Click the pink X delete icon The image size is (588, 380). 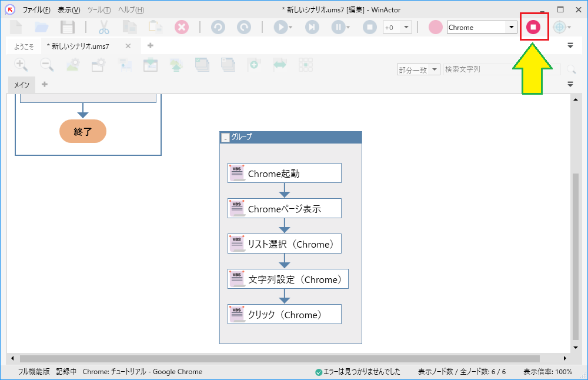coord(182,27)
